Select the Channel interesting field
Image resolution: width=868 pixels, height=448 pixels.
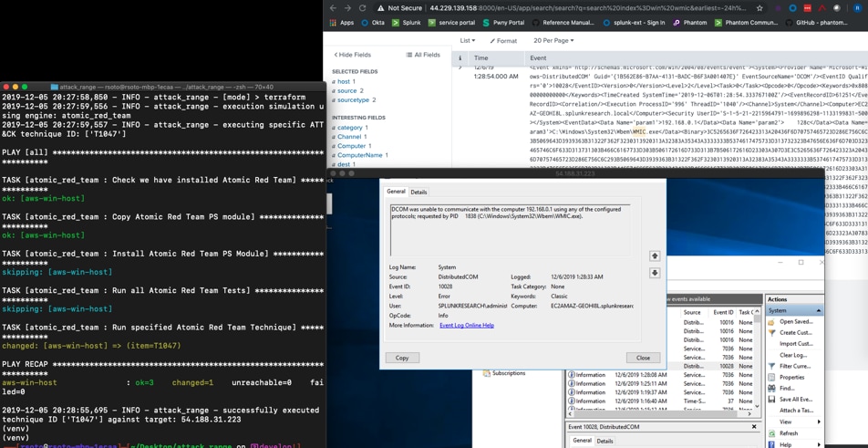349,136
